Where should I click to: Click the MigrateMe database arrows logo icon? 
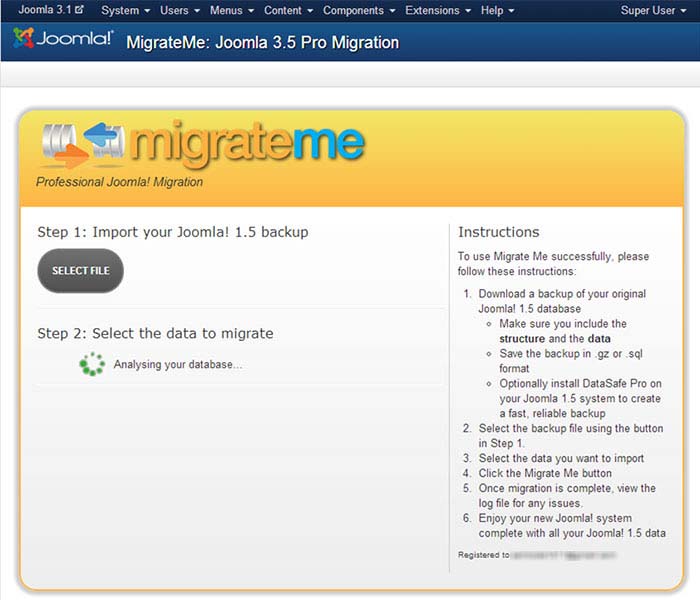(x=83, y=145)
